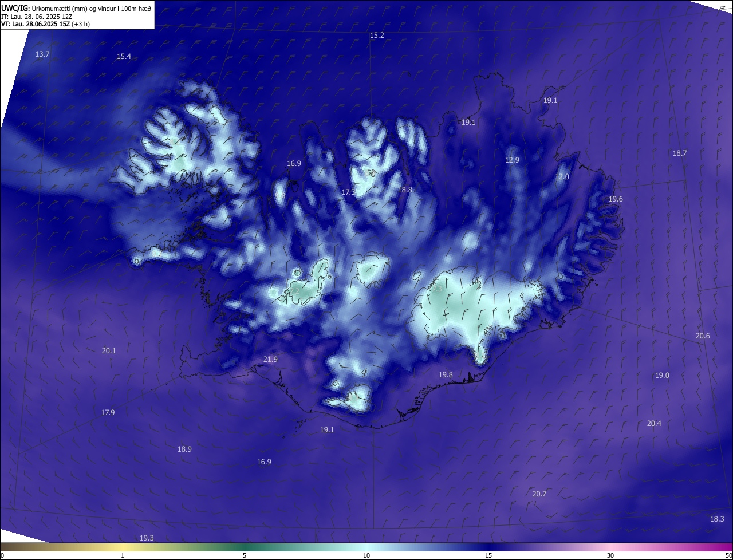Screen dimensions: 733x560
Task: Click the '15' tick on the color scale
Action: coord(488,555)
